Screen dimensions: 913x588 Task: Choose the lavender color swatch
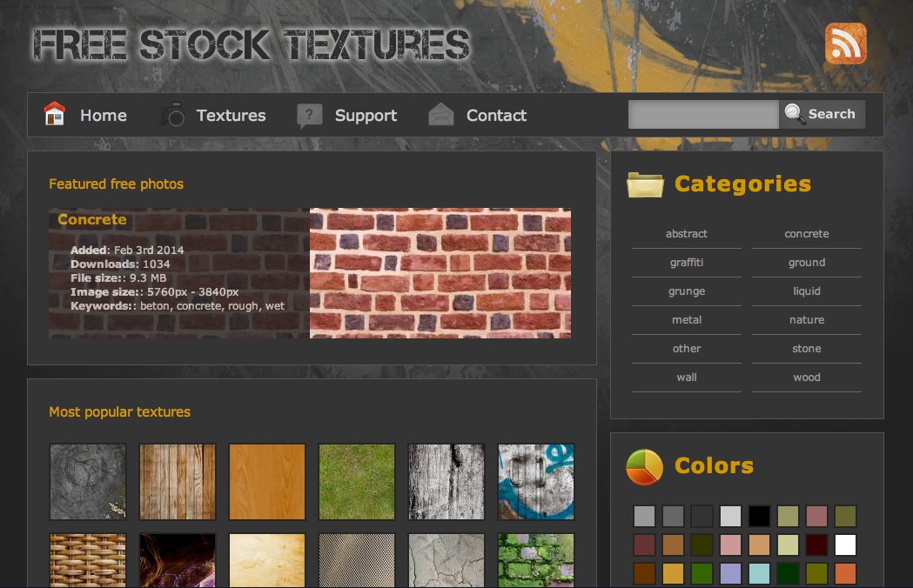coord(730,573)
